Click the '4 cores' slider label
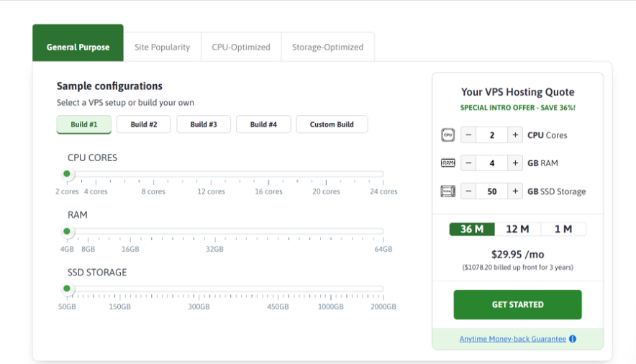The image size is (636, 364). [96, 191]
